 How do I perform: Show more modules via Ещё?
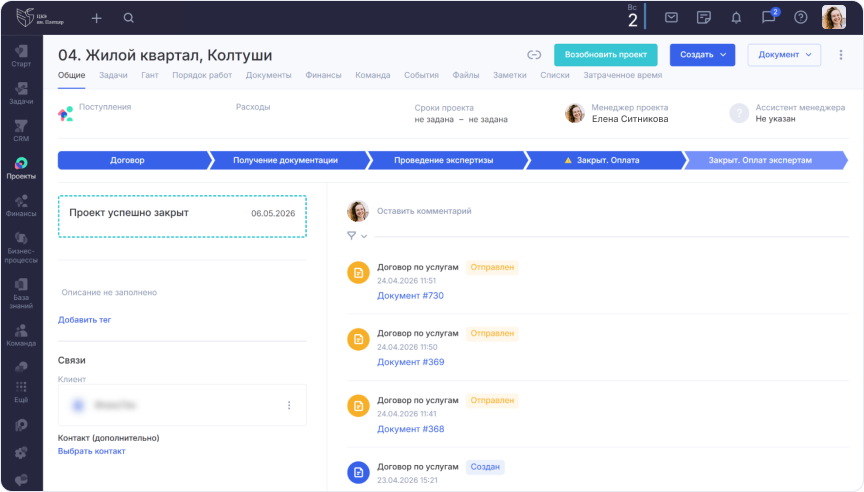[21, 392]
